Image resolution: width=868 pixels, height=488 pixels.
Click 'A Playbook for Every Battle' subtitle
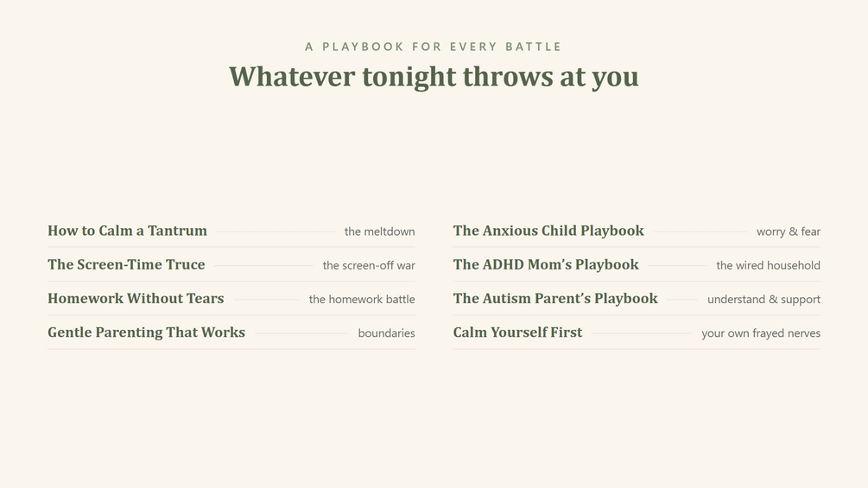(x=434, y=47)
